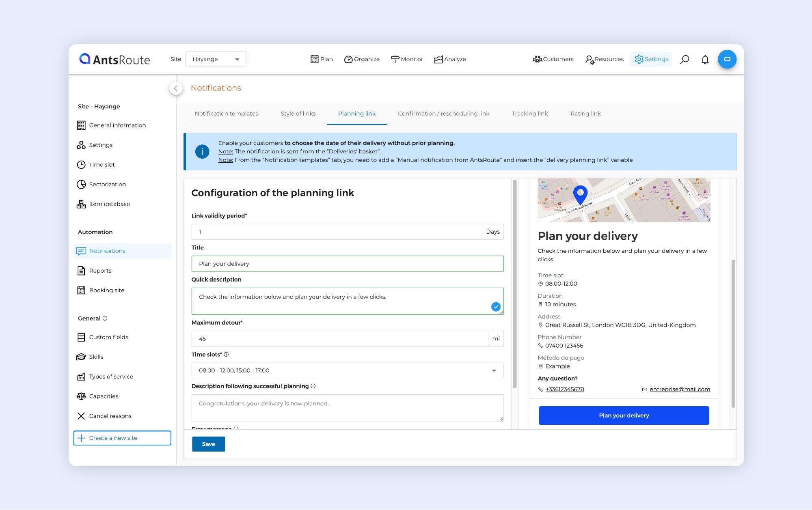Open the Hayange site selector dropdown
812x510 pixels.
[216, 59]
